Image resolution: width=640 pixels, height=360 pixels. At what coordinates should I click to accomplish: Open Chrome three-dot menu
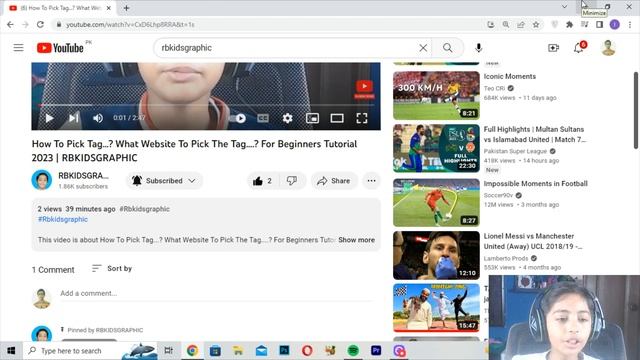point(630,24)
